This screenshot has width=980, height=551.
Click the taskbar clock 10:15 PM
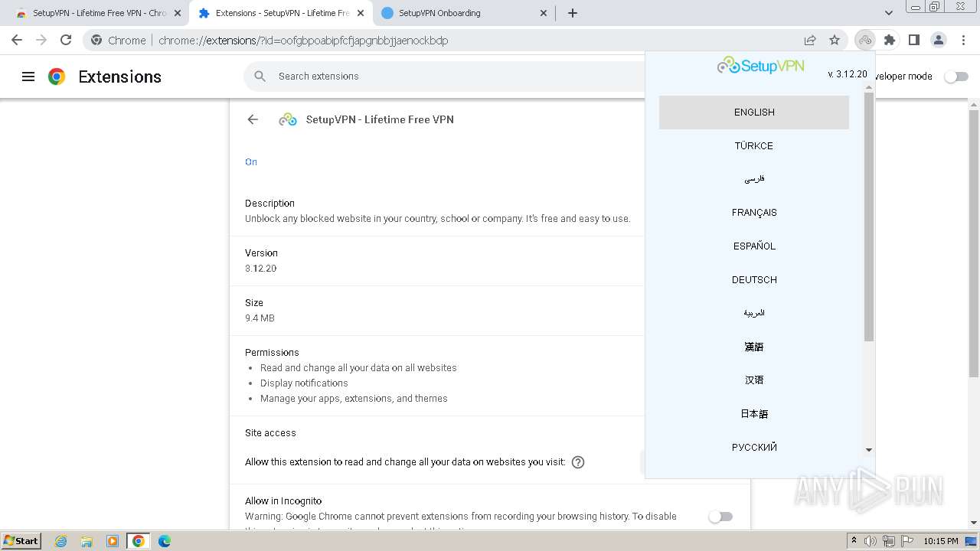coord(941,541)
